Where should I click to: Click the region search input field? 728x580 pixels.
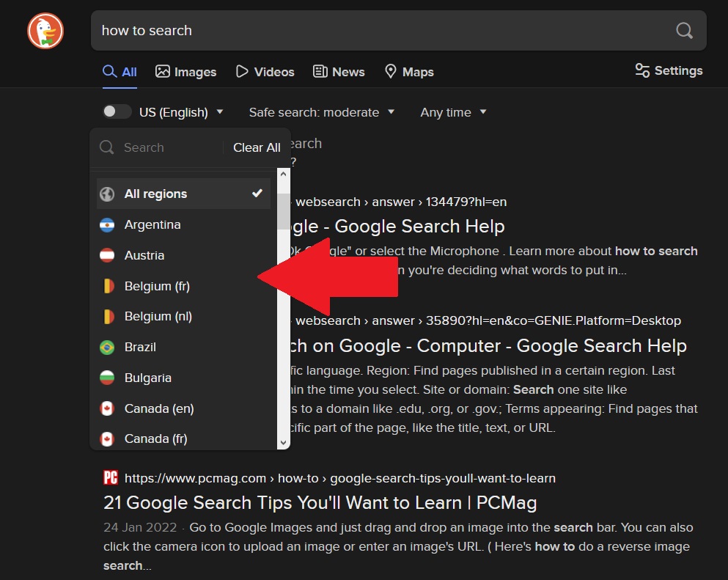point(169,147)
